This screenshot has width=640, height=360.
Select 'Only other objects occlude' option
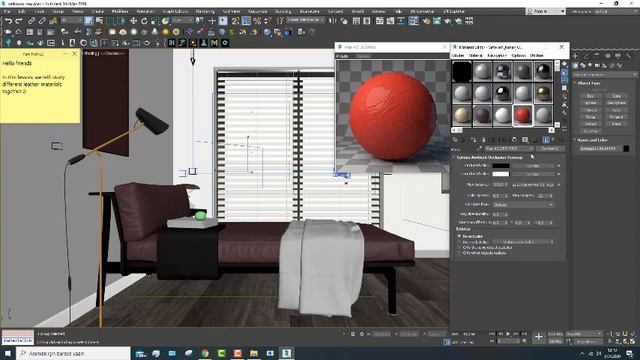pyautogui.click(x=459, y=253)
